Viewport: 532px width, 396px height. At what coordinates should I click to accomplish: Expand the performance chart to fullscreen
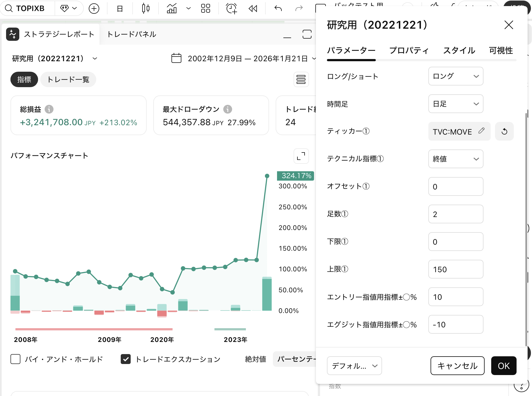[301, 156]
